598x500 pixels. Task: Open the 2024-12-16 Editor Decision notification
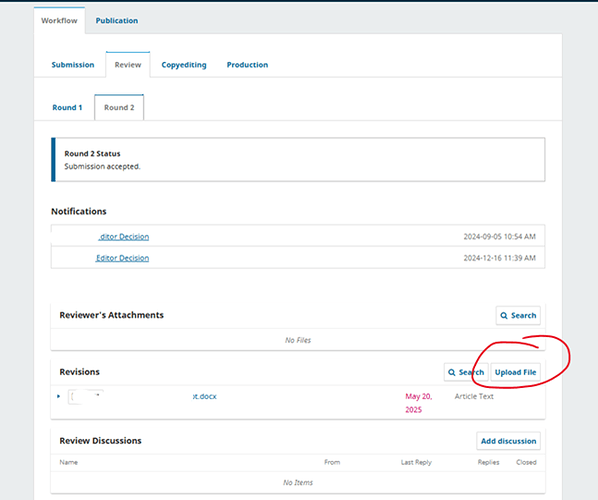pyautogui.click(x=122, y=258)
